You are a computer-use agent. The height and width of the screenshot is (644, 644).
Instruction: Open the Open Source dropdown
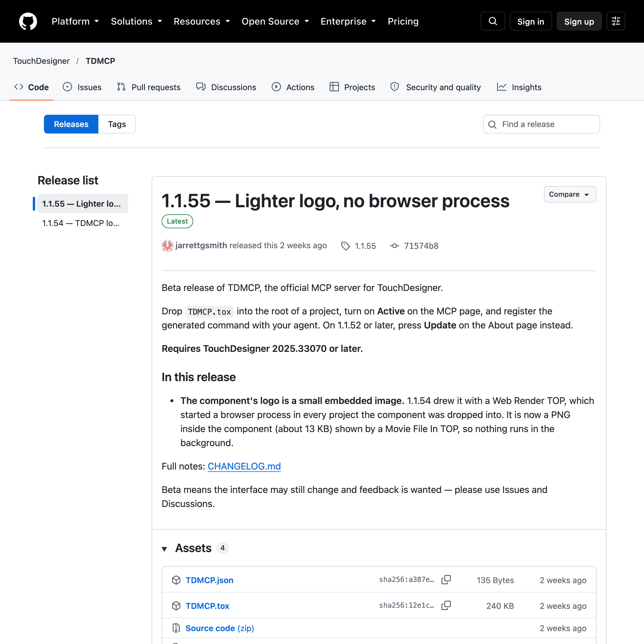tap(275, 21)
